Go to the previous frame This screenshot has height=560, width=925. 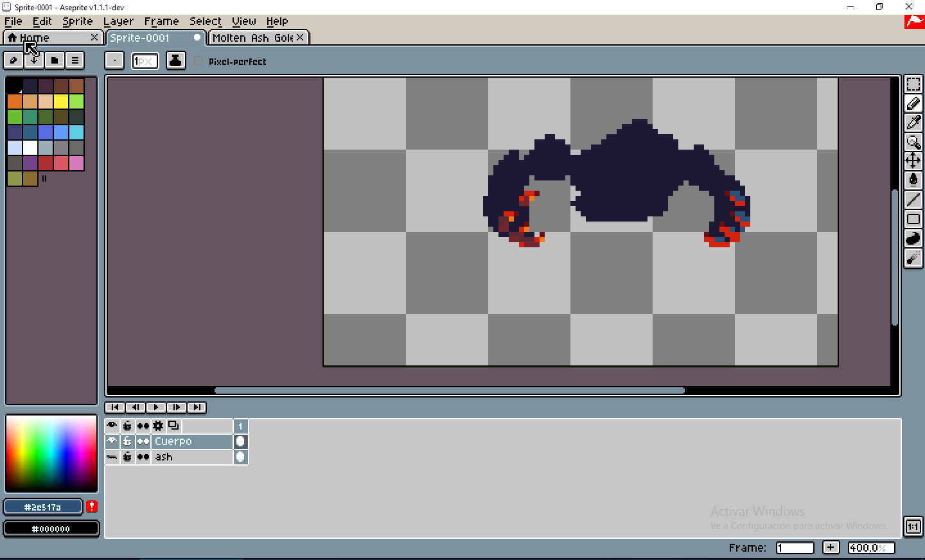[136, 407]
